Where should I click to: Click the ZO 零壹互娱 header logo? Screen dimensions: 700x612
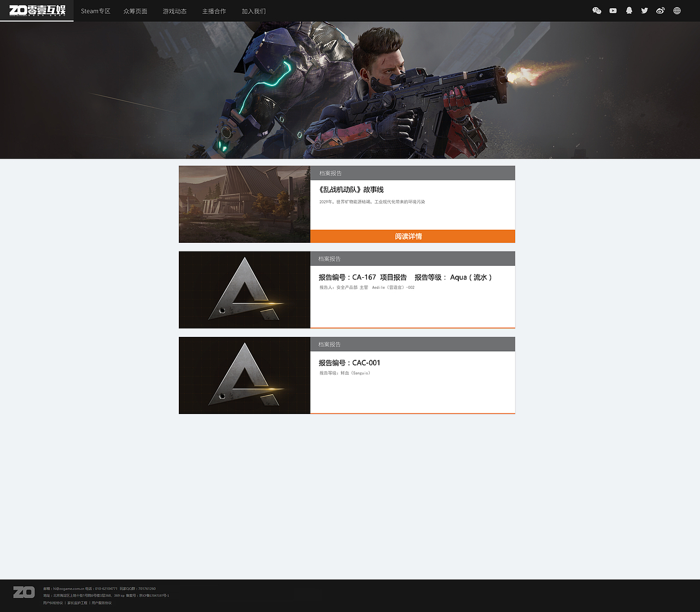37,10
